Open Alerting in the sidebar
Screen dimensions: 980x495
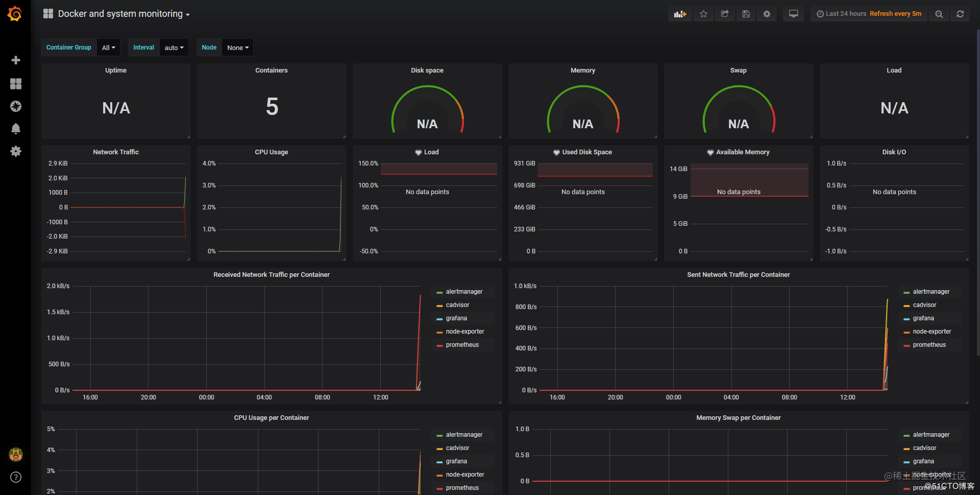16,129
